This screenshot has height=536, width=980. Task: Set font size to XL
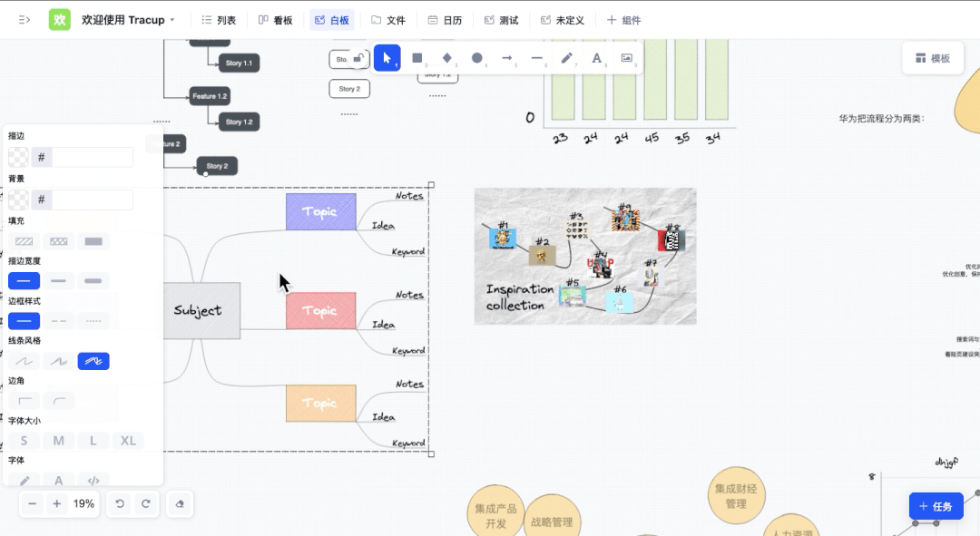click(128, 441)
